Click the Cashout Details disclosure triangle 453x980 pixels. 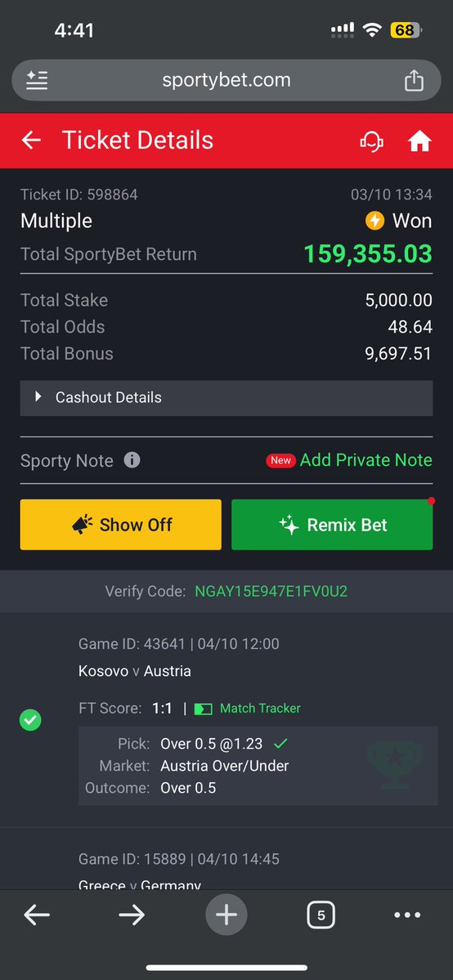tap(38, 397)
